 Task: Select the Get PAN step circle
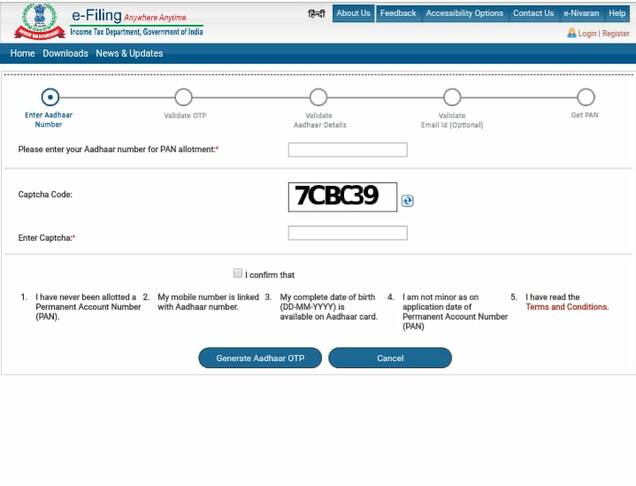click(586, 97)
